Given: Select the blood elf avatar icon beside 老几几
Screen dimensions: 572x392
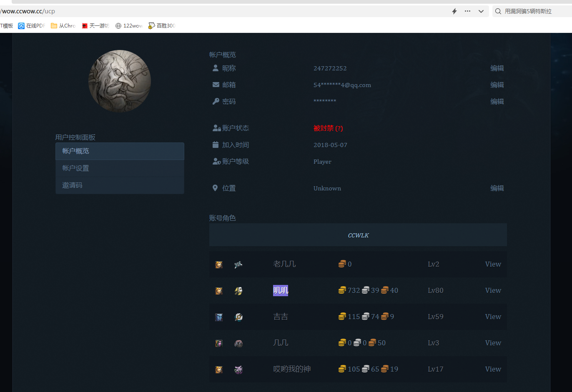Looking at the screenshot, I should (218, 264).
